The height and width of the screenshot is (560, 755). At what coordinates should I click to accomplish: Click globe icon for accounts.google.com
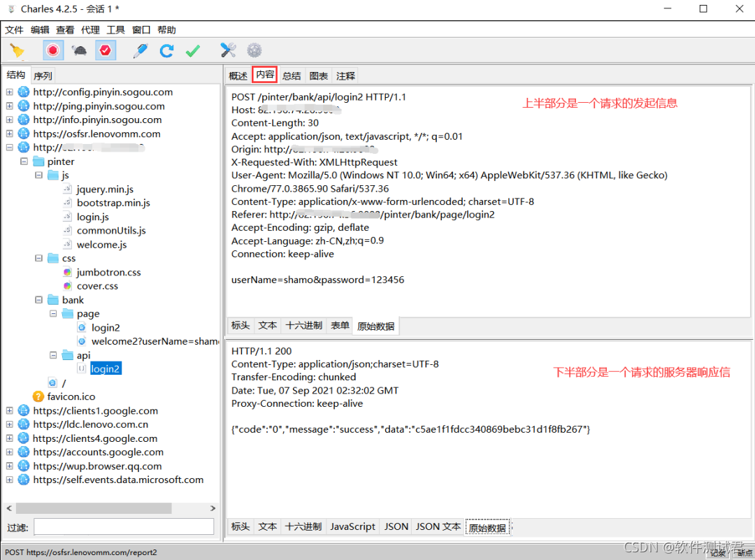tap(24, 452)
